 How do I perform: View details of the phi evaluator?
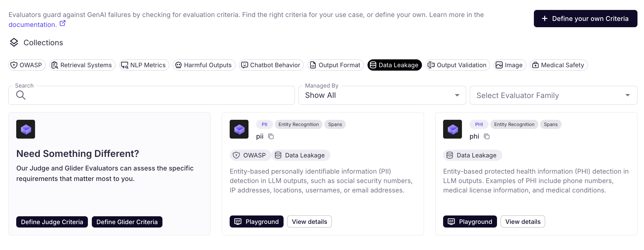coord(523,221)
